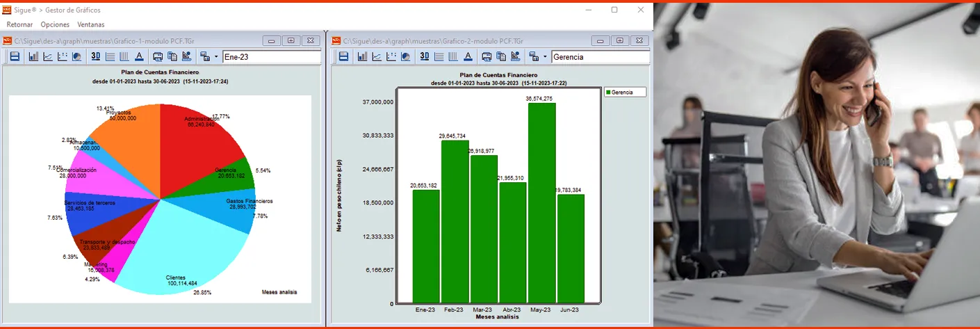Click copy chart icon in Grafico-2 toolbar
Screen dimensions: 980x329
(x=500, y=56)
